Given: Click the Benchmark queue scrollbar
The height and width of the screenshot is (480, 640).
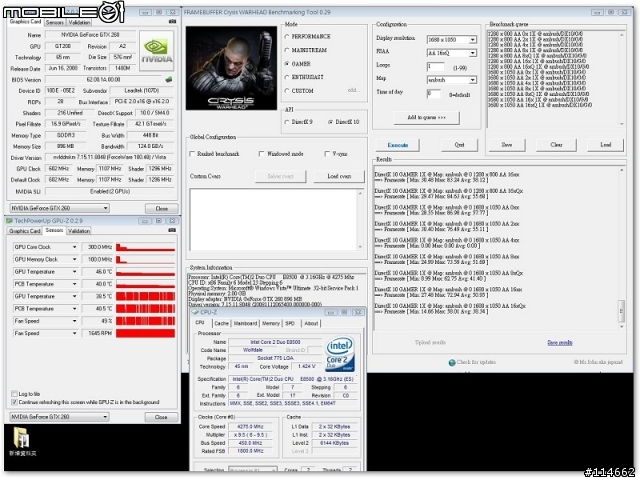Looking at the screenshot, I should point(622,79).
